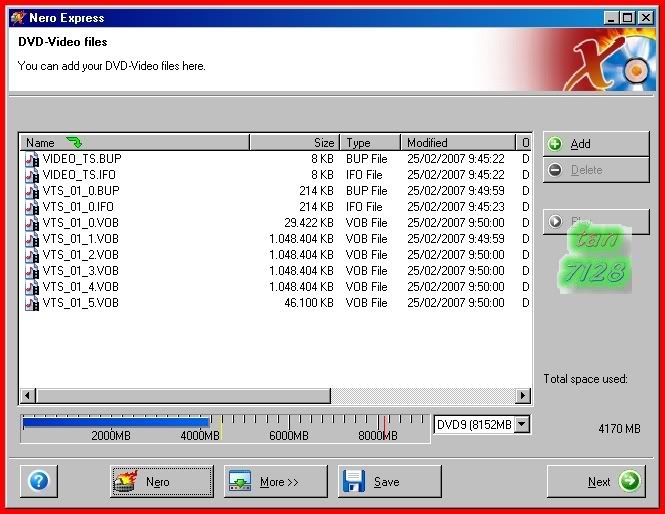Click the help question mark icon
Screen dimensions: 665x514
[39, 481]
